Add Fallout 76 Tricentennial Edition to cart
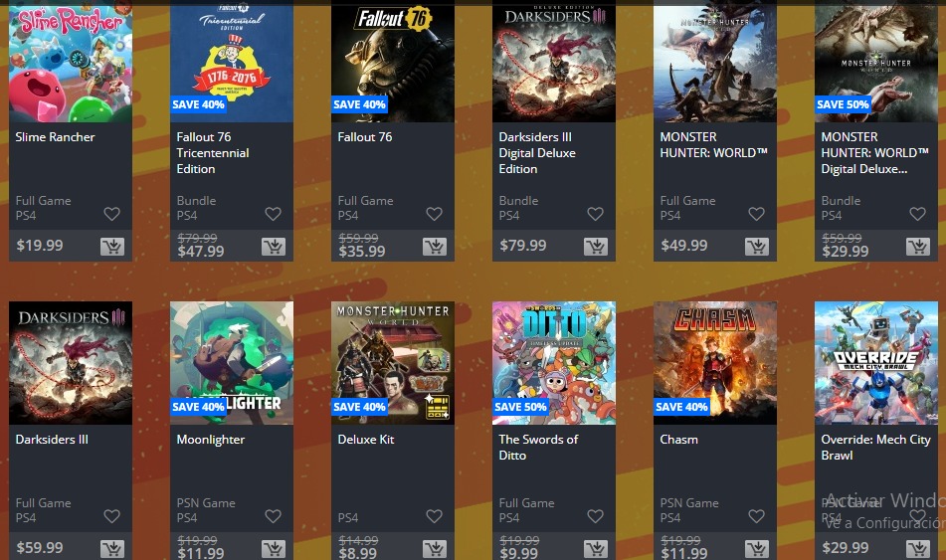 pyautogui.click(x=274, y=247)
